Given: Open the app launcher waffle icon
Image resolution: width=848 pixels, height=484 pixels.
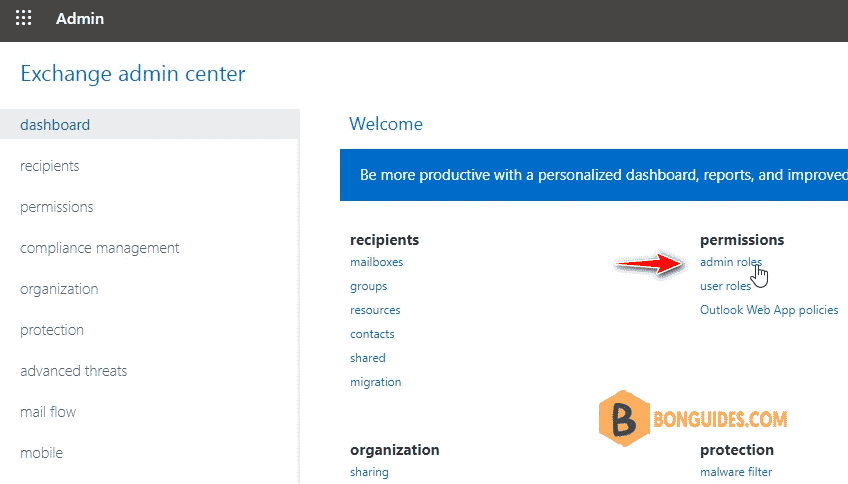Looking at the screenshot, I should coord(23,18).
